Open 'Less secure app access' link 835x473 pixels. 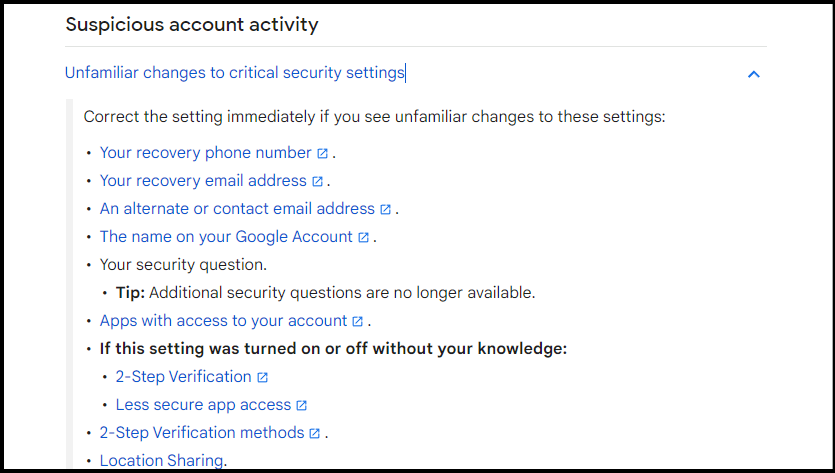coord(203,405)
